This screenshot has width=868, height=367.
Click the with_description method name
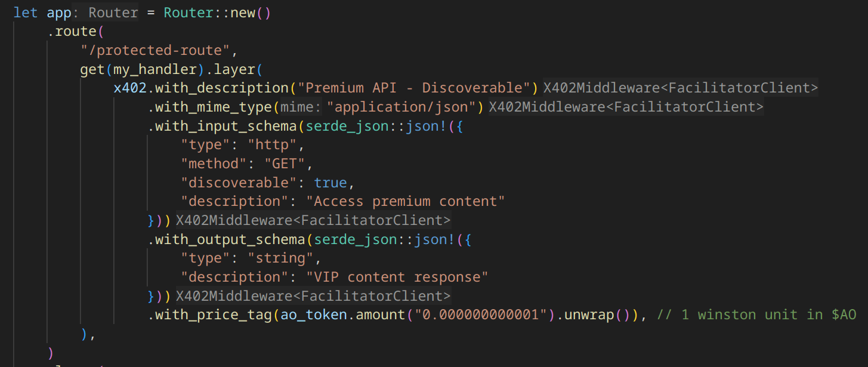222,88
